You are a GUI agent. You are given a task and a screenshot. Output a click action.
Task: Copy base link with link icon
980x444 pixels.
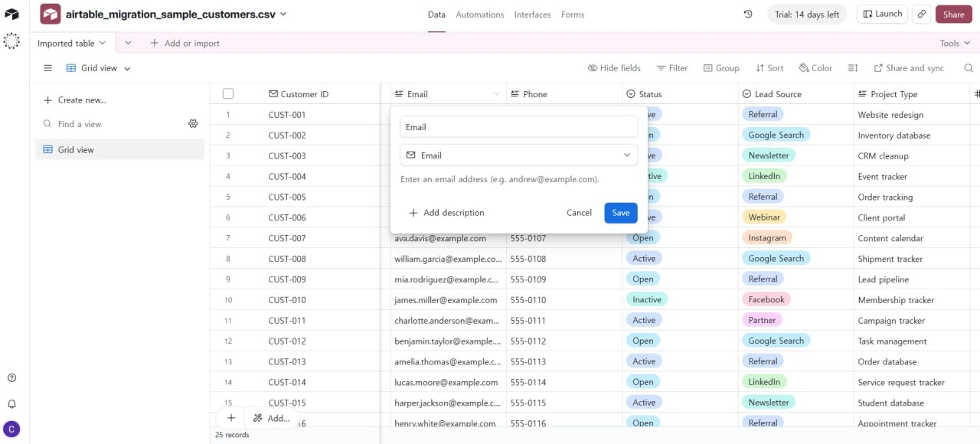click(923, 15)
